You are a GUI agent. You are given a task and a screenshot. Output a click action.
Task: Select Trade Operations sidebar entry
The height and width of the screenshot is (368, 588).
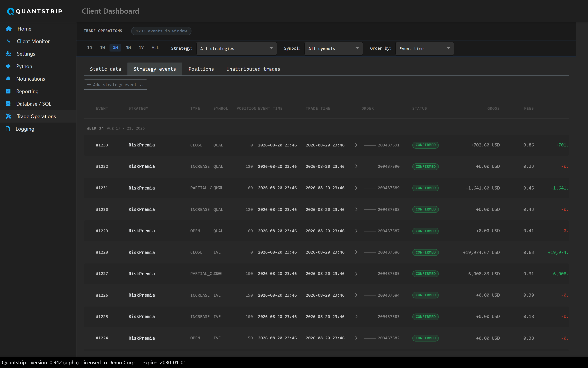[x=38, y=116]
